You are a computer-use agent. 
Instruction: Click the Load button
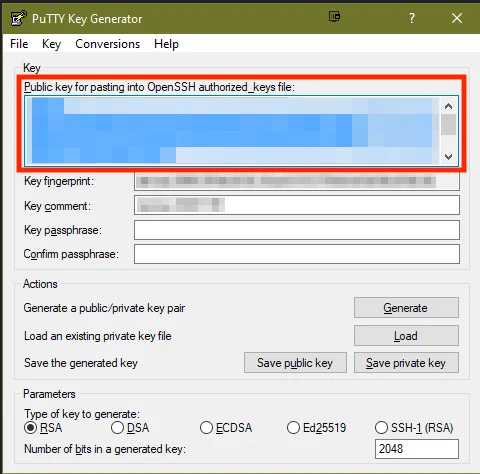(406, 336)
